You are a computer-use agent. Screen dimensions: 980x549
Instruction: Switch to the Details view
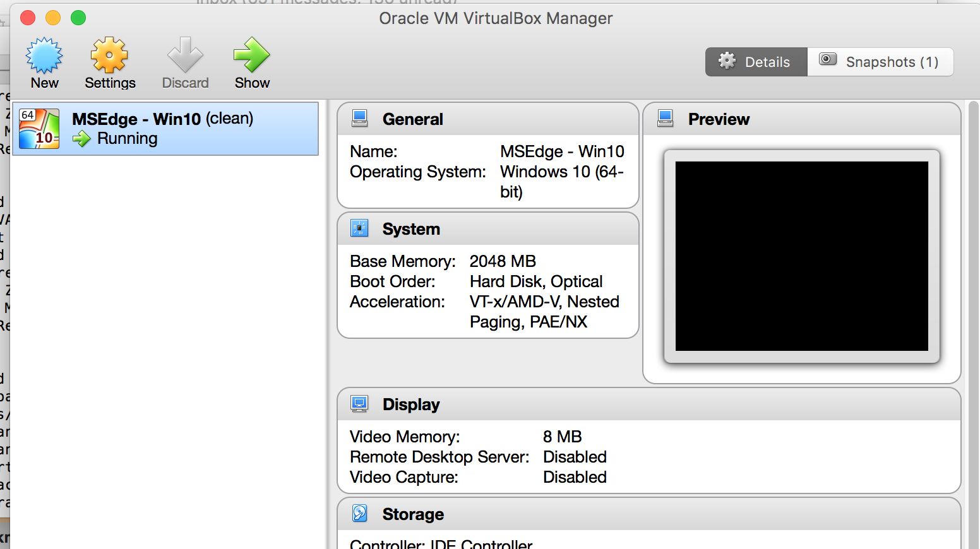click(x=756, y=62)
